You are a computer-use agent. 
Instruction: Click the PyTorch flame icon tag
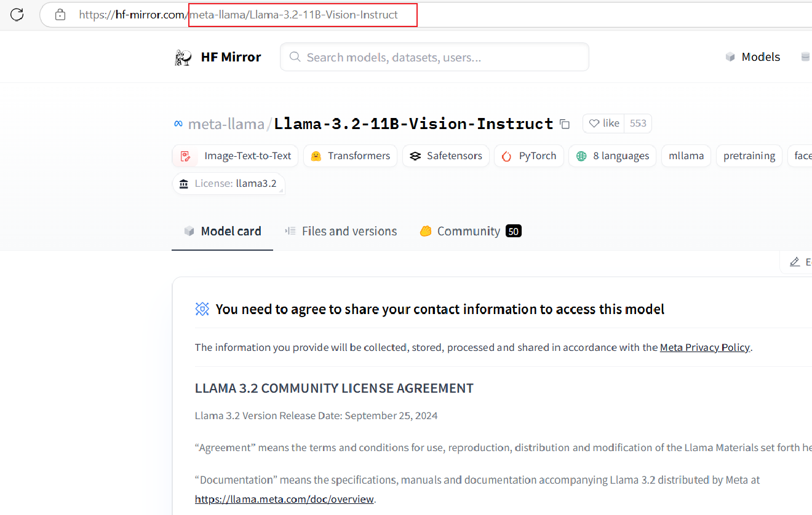pyautogui.click(x=507, y=156)
